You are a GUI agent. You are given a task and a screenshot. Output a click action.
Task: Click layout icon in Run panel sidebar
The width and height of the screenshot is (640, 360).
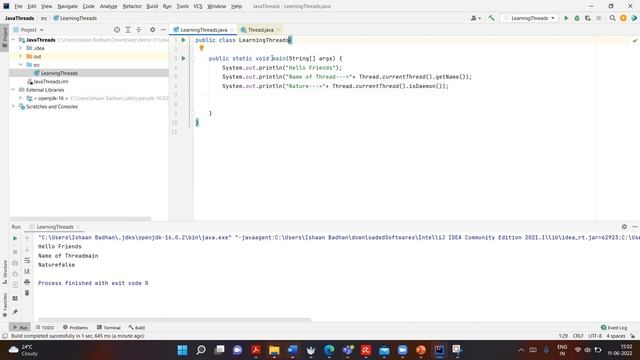(x=15, y=298)
